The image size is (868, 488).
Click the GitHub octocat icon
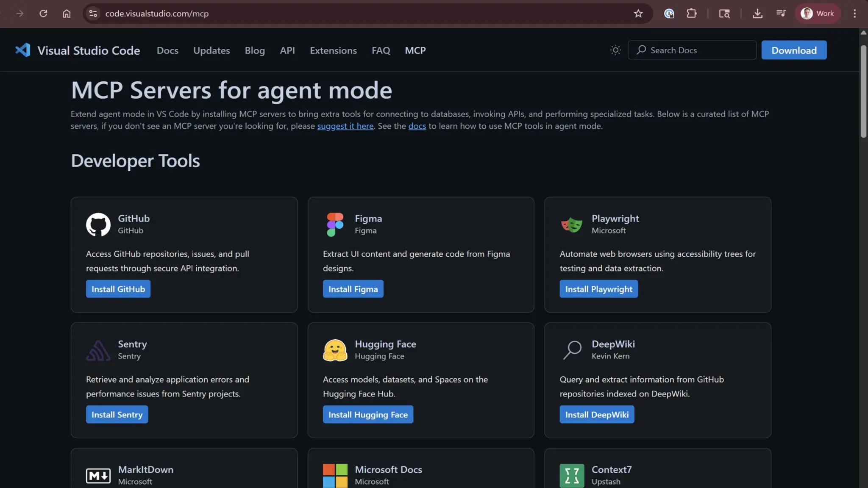click(x=98, y=224)
